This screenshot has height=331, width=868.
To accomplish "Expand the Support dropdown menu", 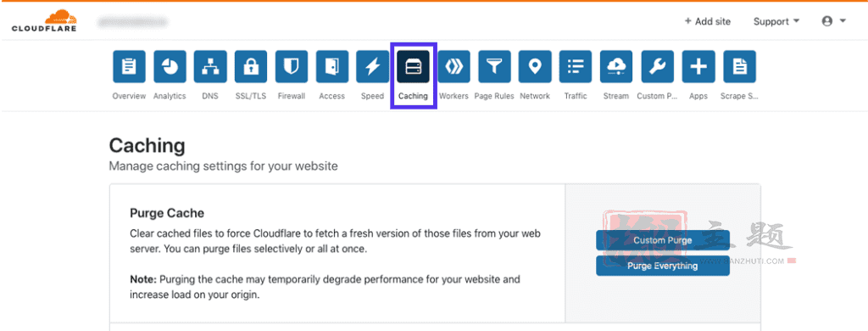I will tap(776, 21).
